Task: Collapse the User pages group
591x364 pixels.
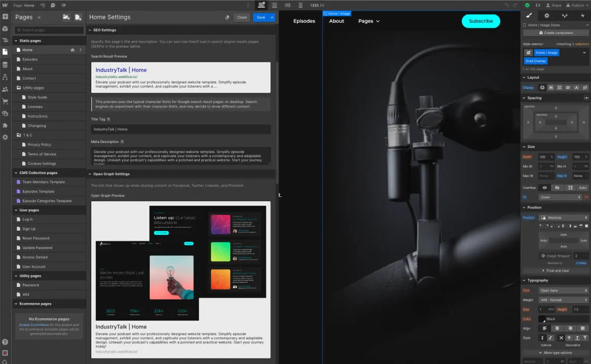Action: [x=16, y=210]
